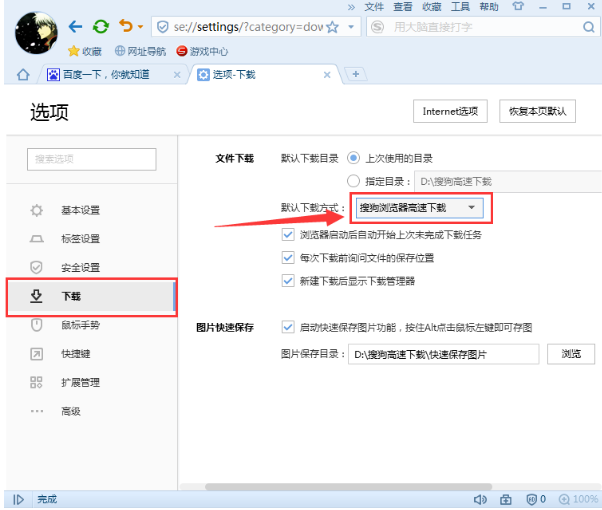Viewport: 602px width, 510px height.
Task: Open the address bar history dropdown arrow
Action: [351, 27]
